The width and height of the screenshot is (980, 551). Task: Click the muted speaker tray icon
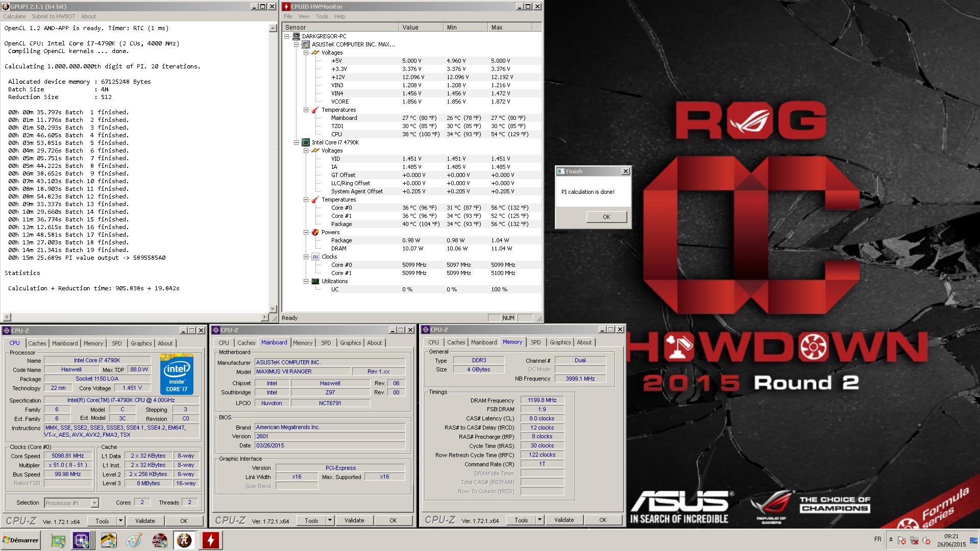(x=926, y=540)
